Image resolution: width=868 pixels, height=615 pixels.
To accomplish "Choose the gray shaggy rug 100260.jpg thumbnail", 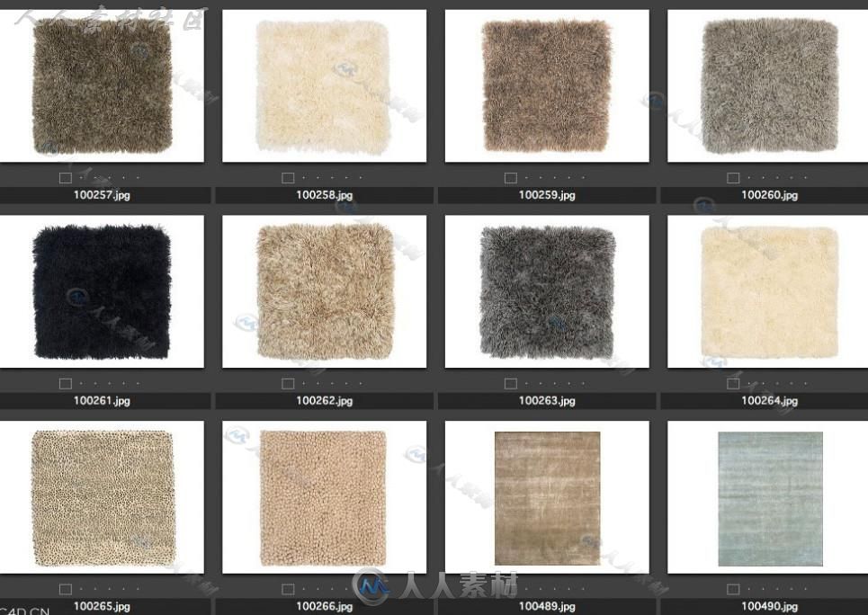I will point(769,86).
